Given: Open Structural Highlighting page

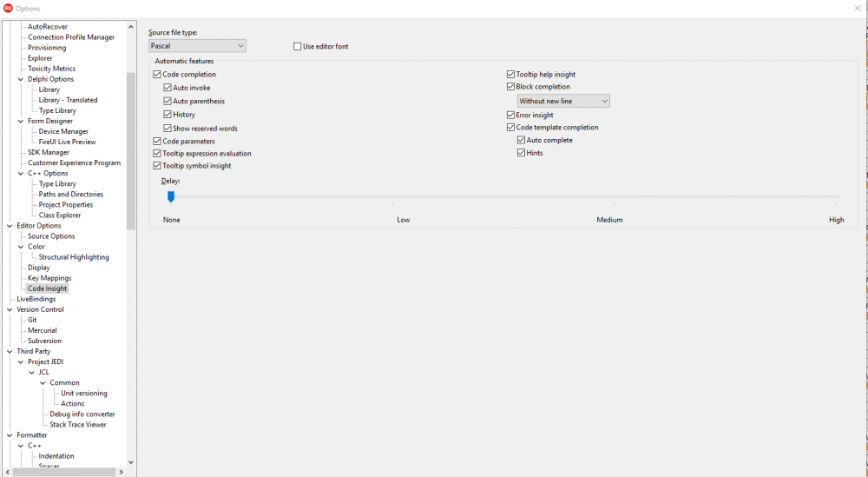Looking at the screenshot, I should click(74, 257).
